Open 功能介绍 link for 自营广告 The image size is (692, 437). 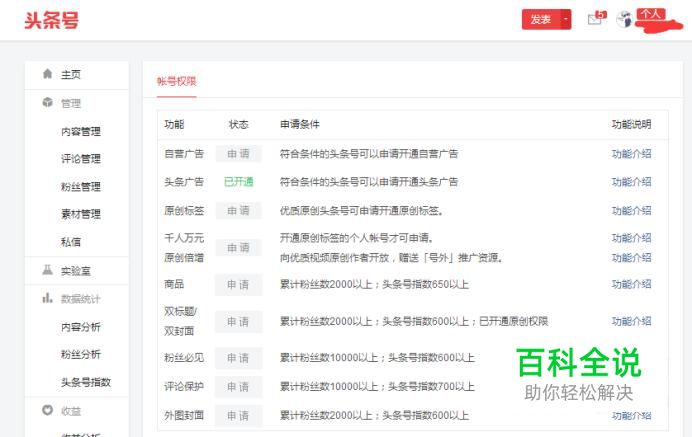click(632, 154)
